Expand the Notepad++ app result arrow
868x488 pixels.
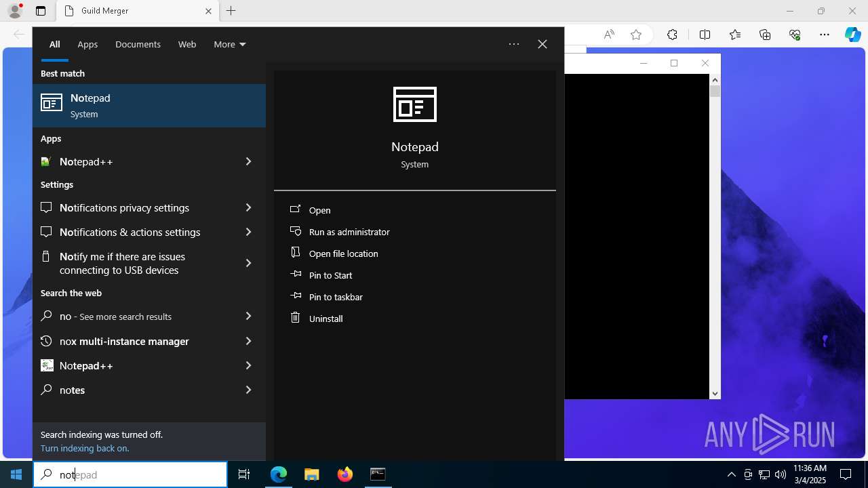[248, 161]
